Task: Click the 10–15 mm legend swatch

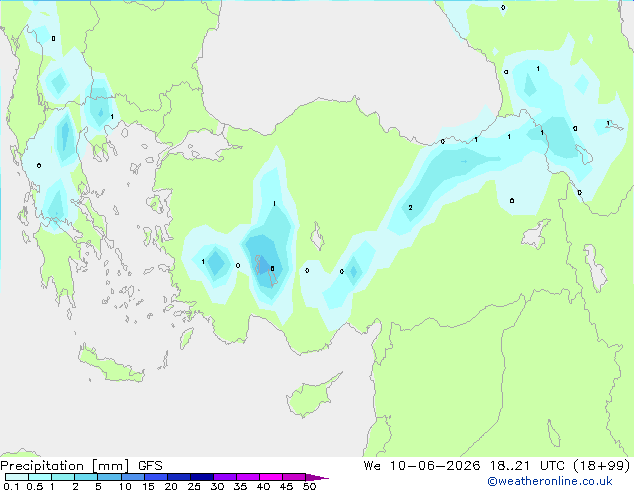Action: (x=132, y=477)
